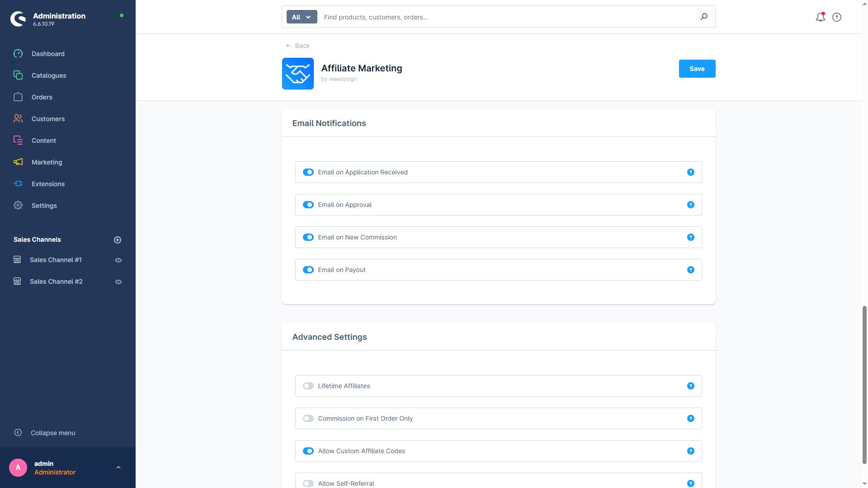868x488 pixels.
Task: Toggle Email on New Commission off
Action: click(308, 237)
